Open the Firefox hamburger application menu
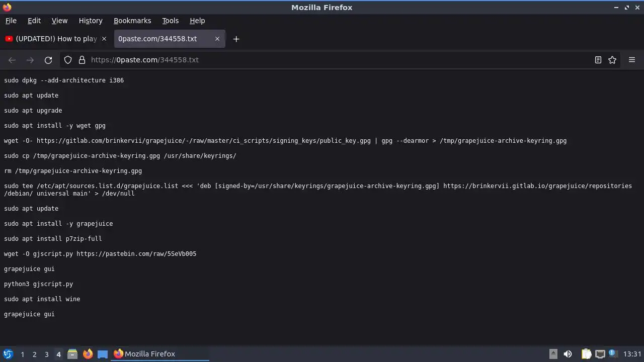Screen dimensions: 644x362 [x=632, y=60]
